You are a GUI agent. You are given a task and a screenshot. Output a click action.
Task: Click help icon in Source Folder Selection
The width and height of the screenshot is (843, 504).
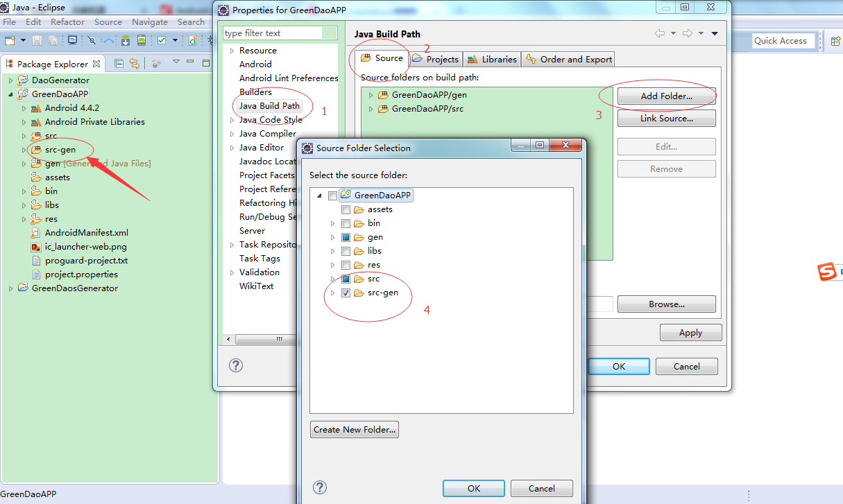(320, 487)
